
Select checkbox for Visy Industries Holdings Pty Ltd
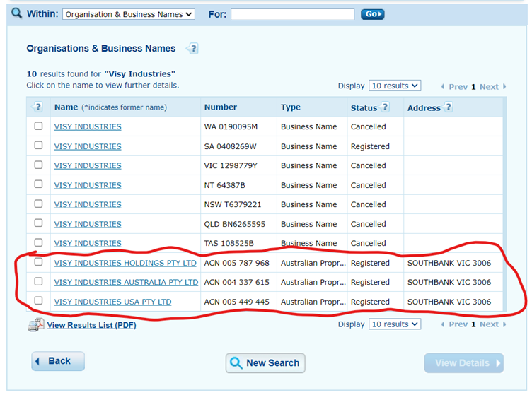point(39,262)
